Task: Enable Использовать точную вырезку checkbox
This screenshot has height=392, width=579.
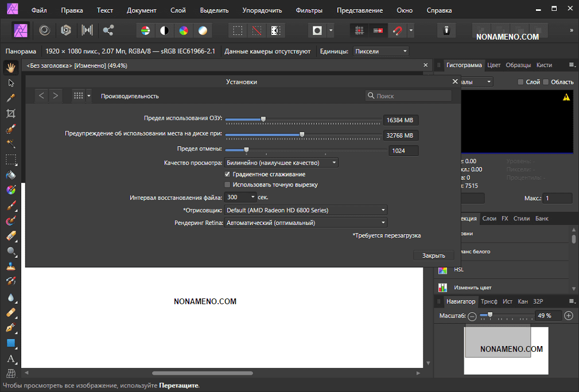Action: (x=228, y=185)
